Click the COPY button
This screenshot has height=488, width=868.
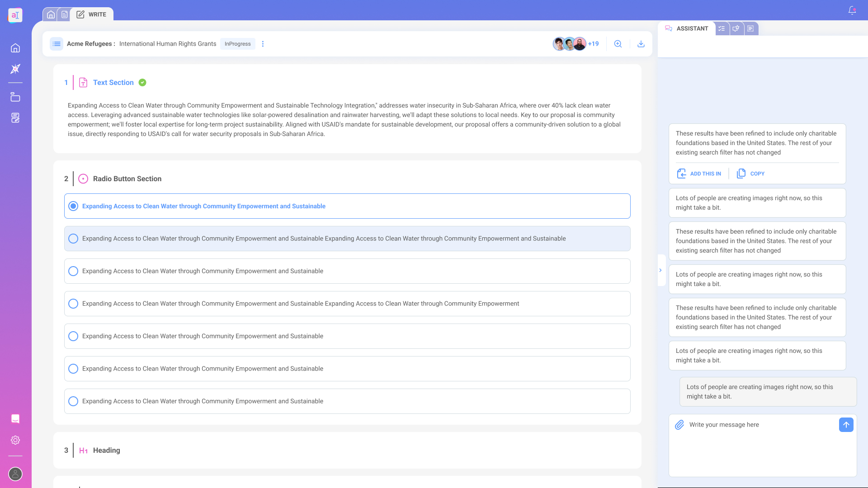pos(751,174)
